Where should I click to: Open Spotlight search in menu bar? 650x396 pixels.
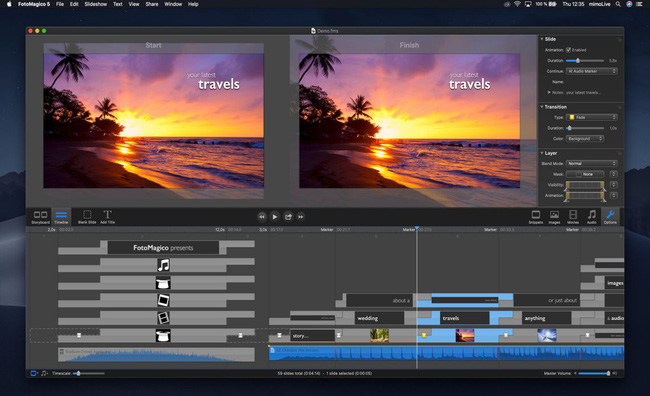tap(618, 4)
